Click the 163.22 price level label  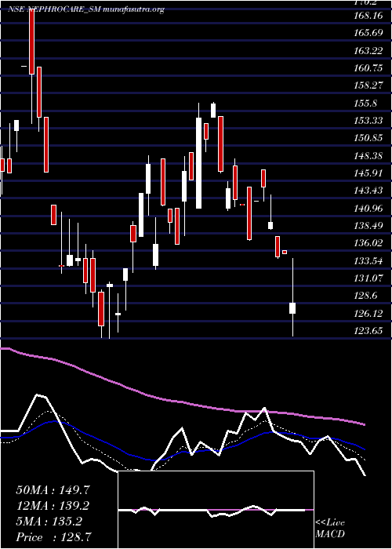tap(368, 51)
